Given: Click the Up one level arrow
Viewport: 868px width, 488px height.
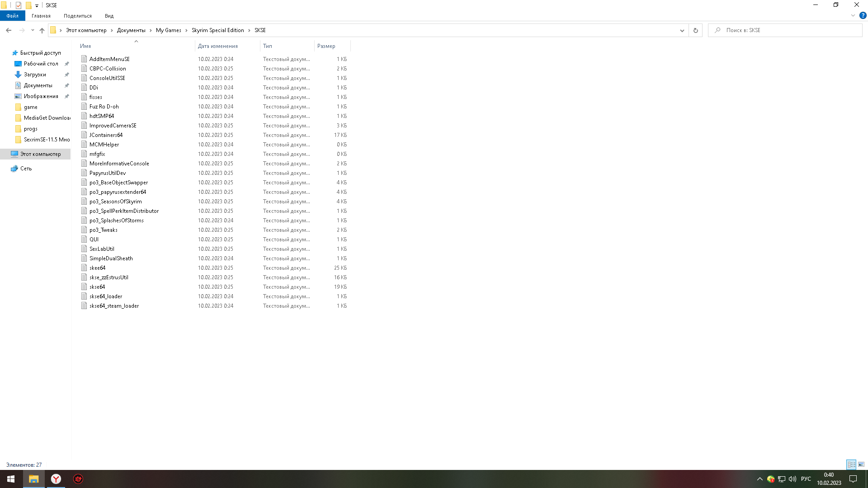Looking at the screenshot, I should 42,30.
